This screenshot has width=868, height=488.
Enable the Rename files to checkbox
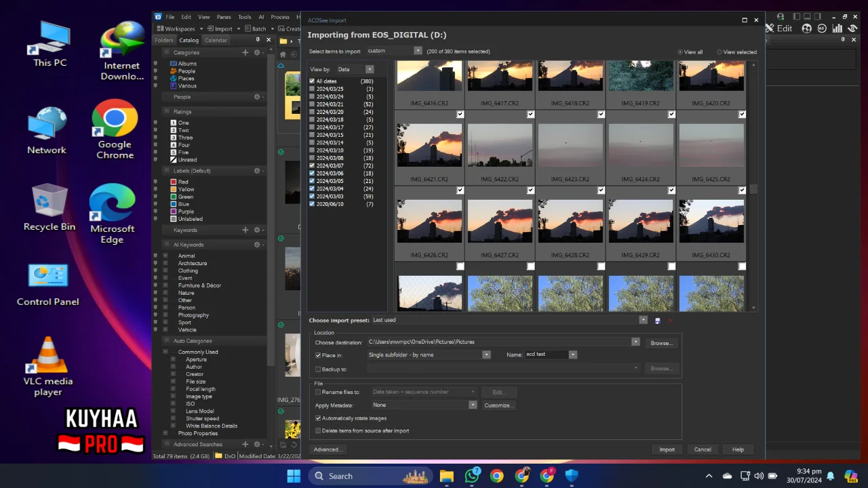[x=318, y=392]
